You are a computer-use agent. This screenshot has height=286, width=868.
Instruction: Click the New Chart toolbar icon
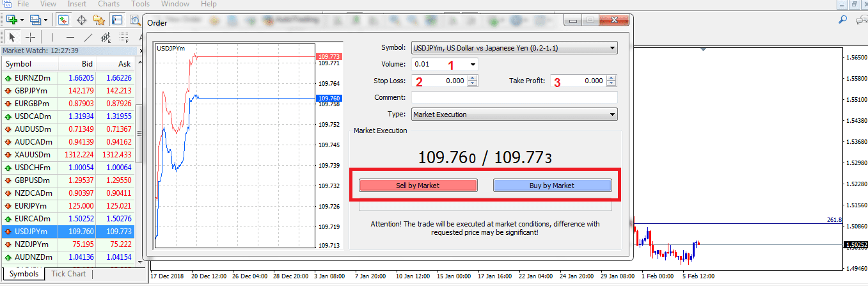tap(11, 20)
